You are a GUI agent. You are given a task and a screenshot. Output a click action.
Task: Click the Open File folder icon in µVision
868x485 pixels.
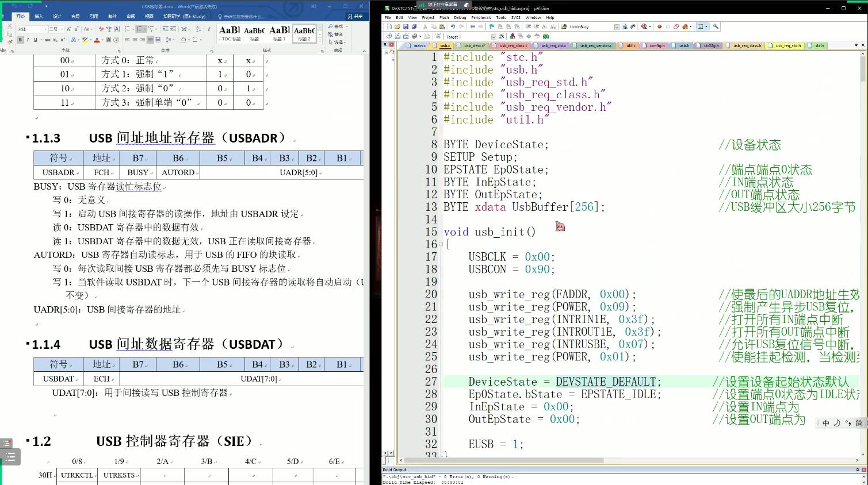[x=397, y=27]
